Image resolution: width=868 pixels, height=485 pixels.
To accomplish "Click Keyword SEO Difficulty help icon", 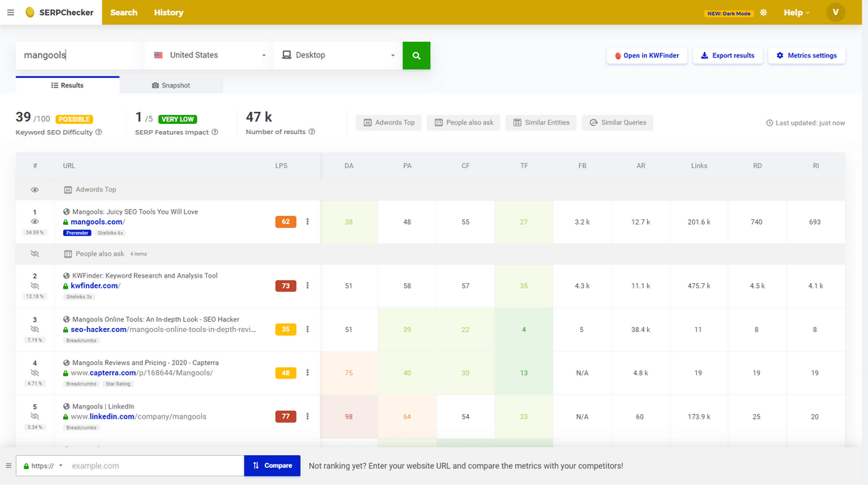I will pyautogui.click(x=99, y=132).
